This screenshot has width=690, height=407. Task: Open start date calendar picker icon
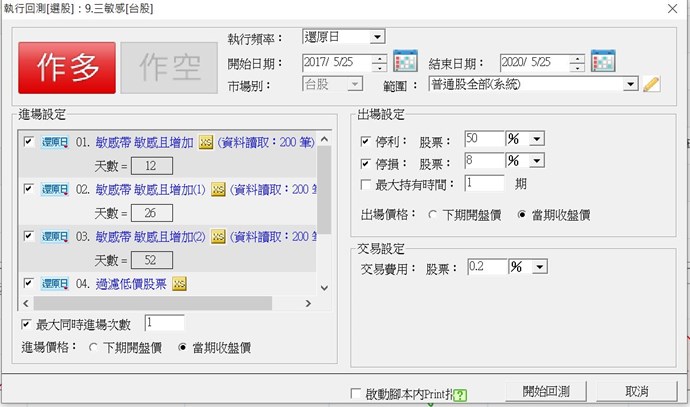[405, 61]
